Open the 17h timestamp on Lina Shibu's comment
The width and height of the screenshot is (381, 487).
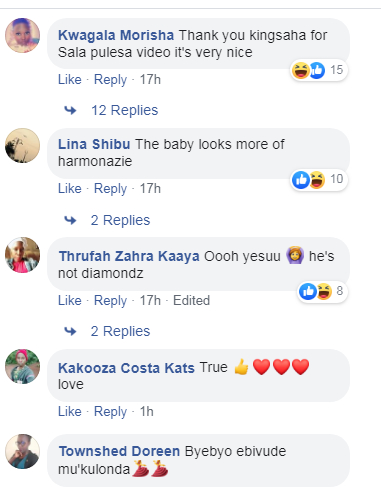click(150, 189)
